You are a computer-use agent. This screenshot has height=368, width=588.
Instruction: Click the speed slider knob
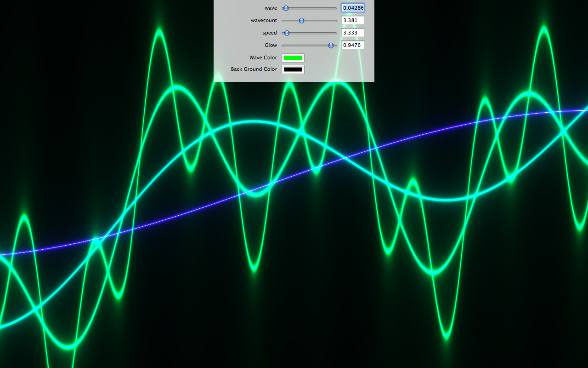(x=287, y=33)
